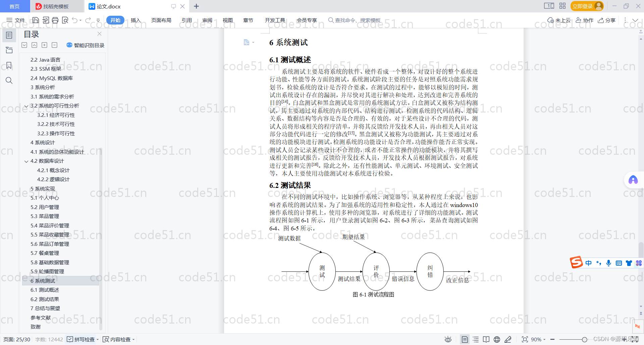This screenshot has width=644, height=345.
Task: Click the zoom slider handle
Action: [x=584, y=340]
